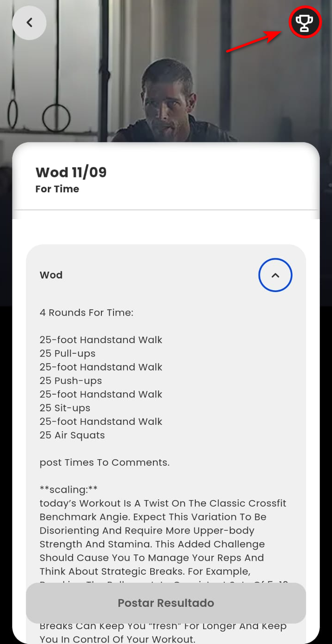
Task: Tap 'Disorienting And Require More Upper-body' line
Action: (147, 530)
